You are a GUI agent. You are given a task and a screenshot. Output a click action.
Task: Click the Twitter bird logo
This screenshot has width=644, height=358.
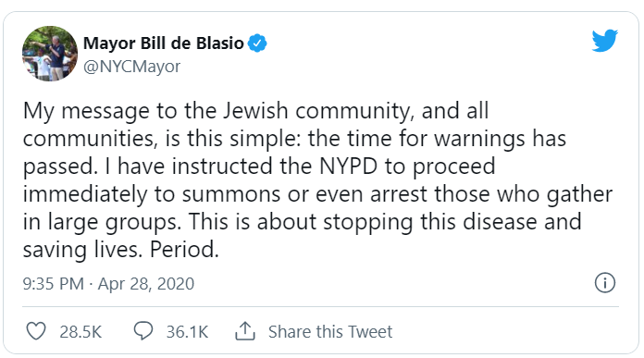click(604, 40)
